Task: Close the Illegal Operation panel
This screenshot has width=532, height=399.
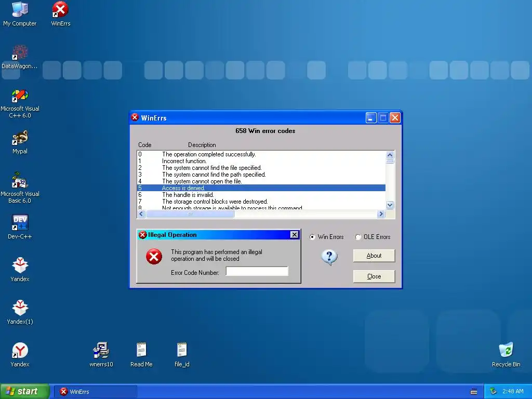Action: click(295, 235)
